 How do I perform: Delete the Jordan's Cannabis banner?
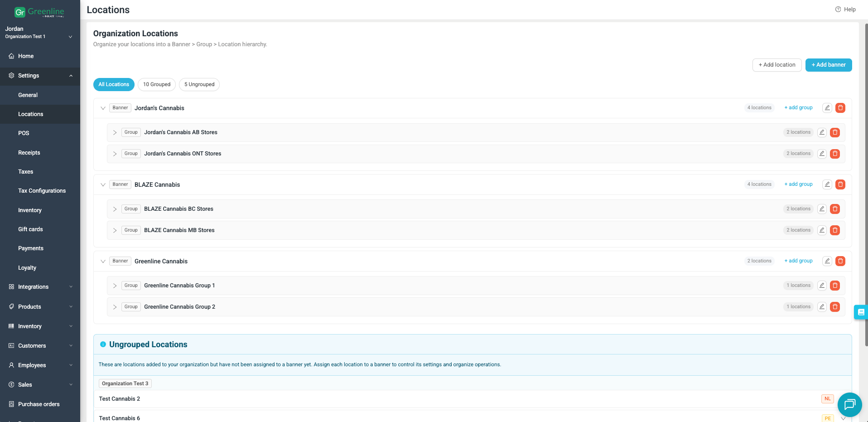840,108
